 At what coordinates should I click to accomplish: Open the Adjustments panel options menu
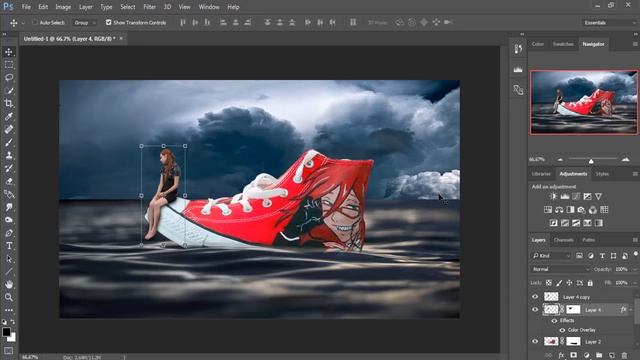tap(635, 174)
